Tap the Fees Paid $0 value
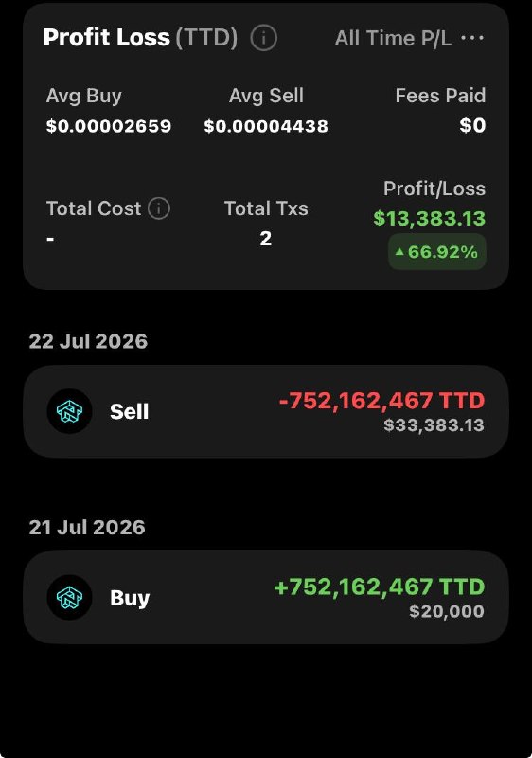This screenshot has width=532, height=758. click(x=472, y=126)
